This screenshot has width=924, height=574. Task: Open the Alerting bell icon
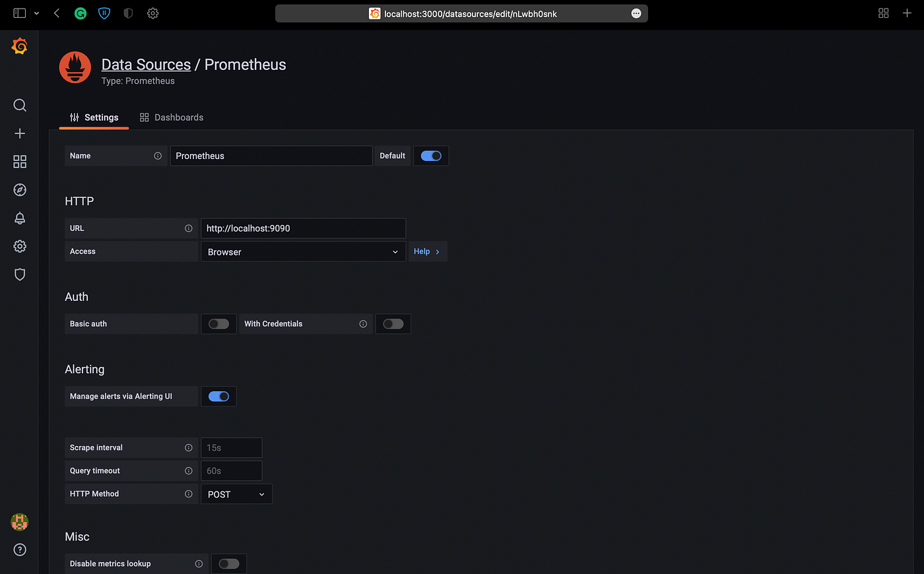pyautogui.click(x=20, y=218)
